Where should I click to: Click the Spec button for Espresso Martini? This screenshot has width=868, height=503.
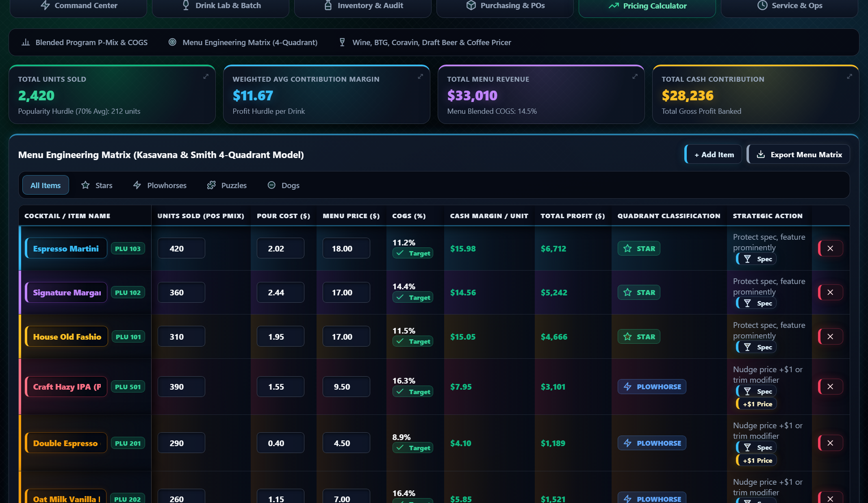(756, 259)
